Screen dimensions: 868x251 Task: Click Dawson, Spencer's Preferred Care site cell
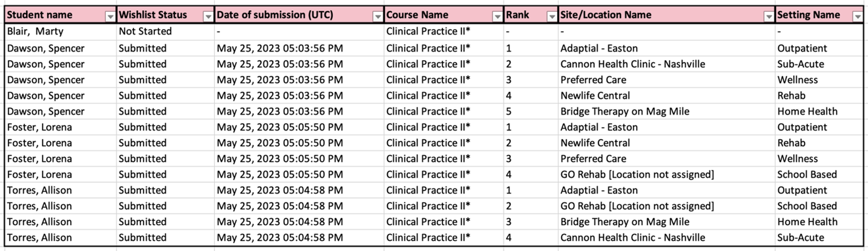[593, 80]
